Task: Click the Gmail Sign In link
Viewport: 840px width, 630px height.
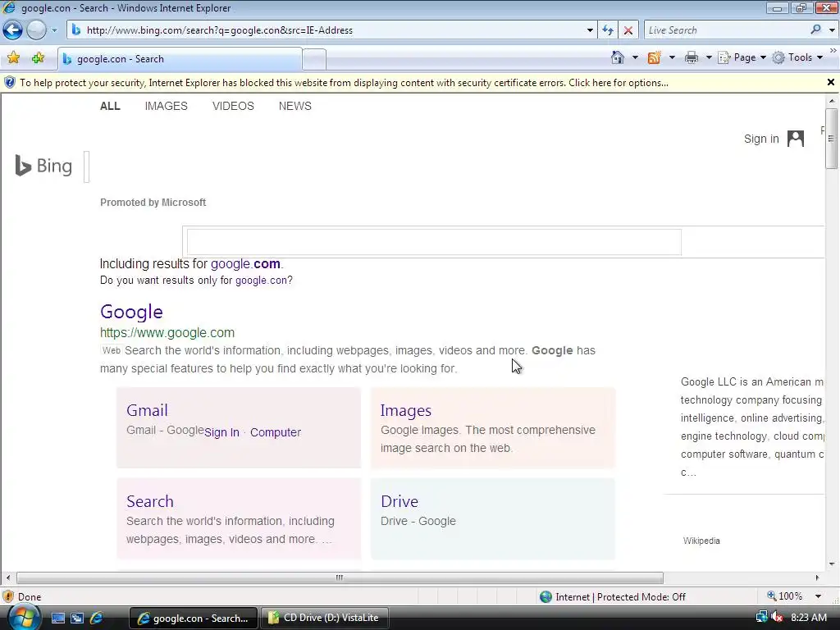Action: pyautogui.click(x=221, y=432)
